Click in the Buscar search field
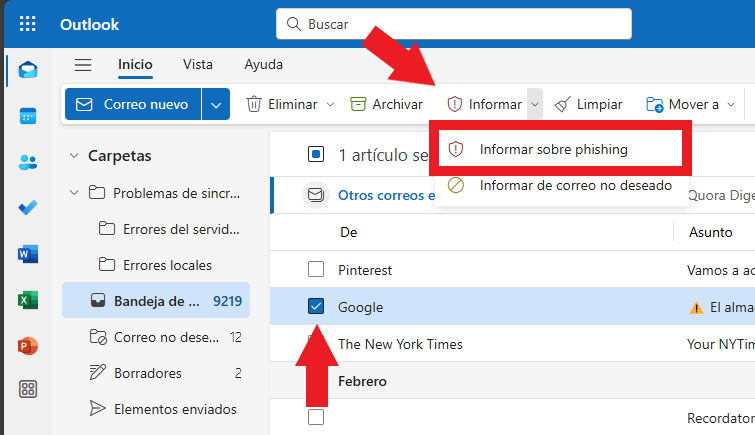This screenshot has width=755, height=435. point(454,24)
